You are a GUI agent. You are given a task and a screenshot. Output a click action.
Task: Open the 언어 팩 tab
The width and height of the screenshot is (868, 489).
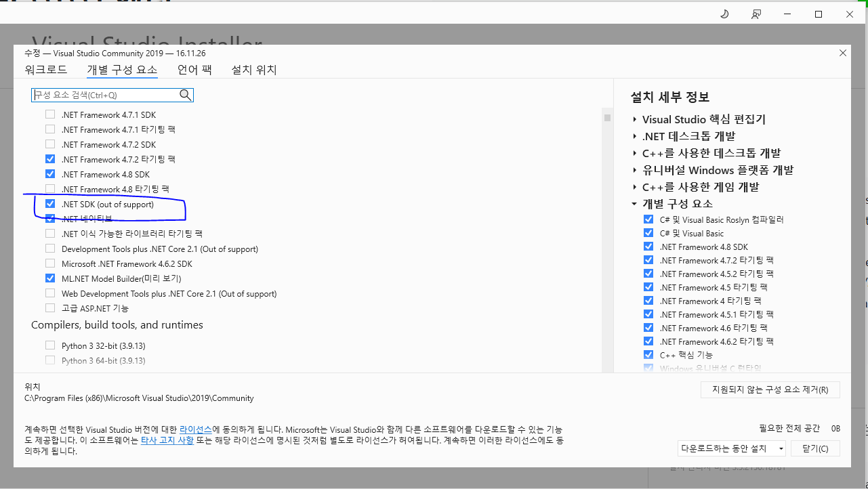194,70
